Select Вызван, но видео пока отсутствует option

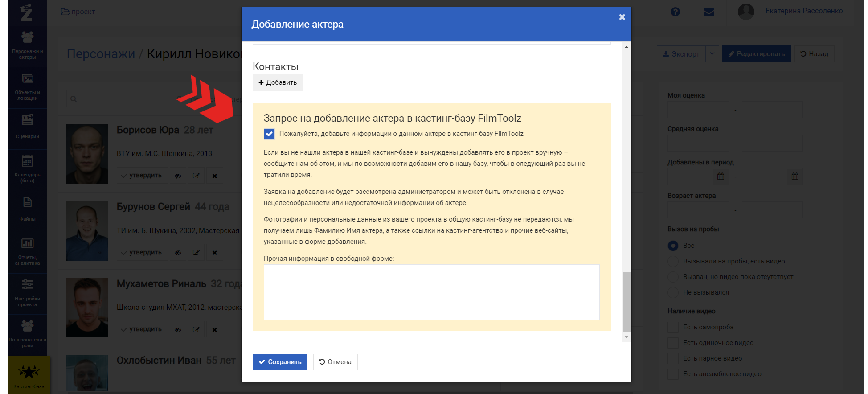coord(673,277)
